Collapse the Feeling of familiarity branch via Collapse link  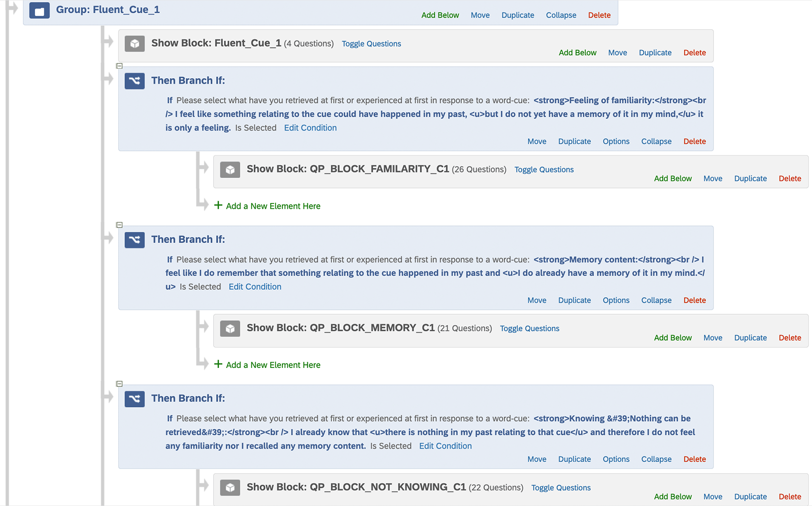tap(656, 142)
